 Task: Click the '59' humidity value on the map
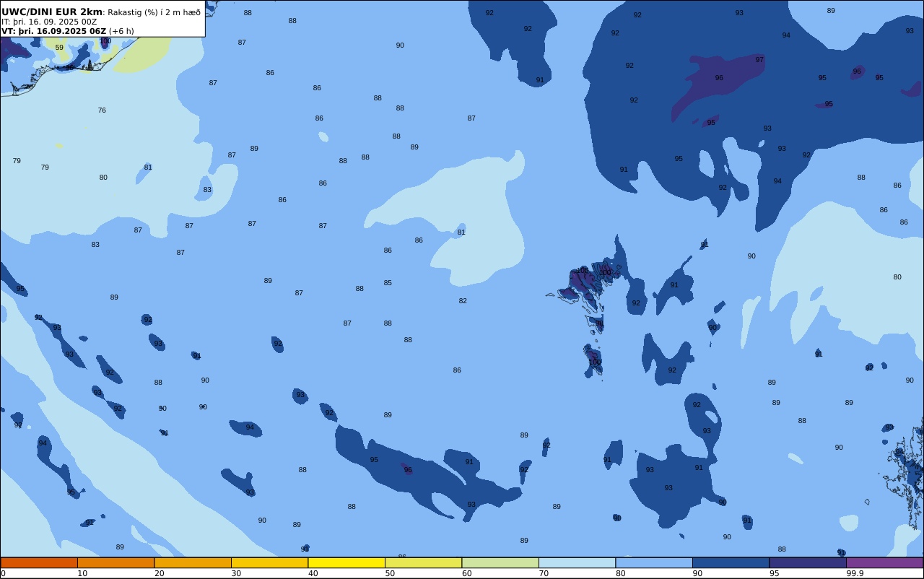pyautogui.click(x=59, y=48)
